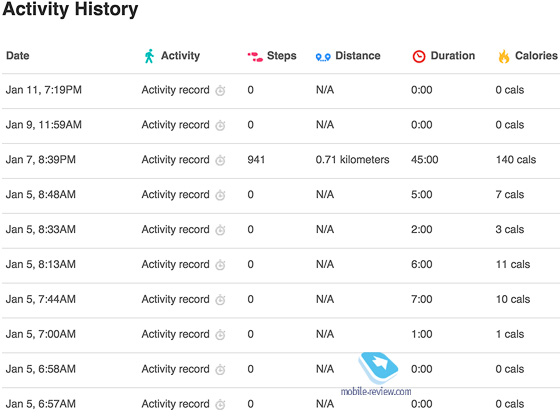560x416 pixels.
Task: Select the Jan 5, 7:44AM date cell
Action: (41, 299)
